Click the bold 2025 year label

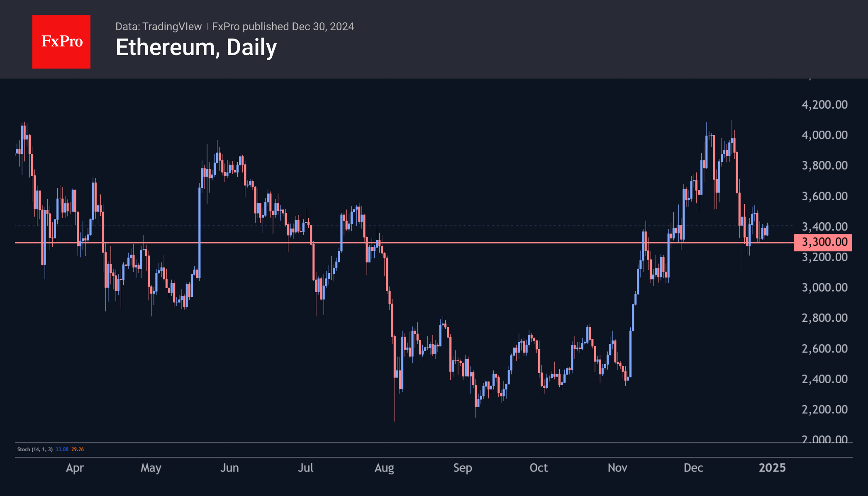[772, 468]
